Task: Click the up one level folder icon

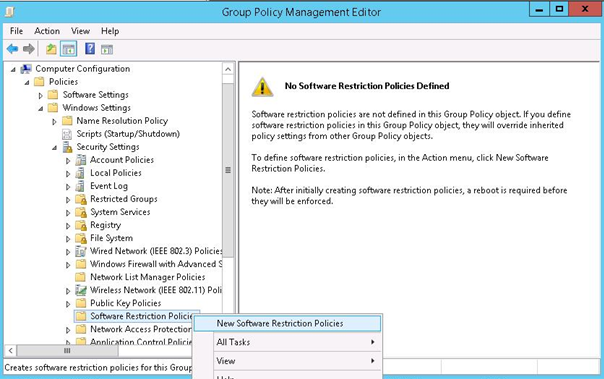Action: [x=51, y=49]
